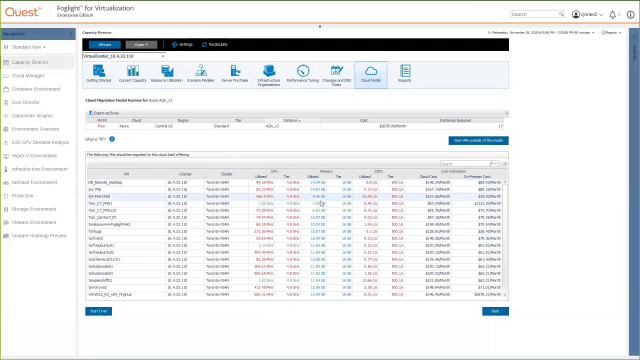Click the Quest logo
Viewport: 640px width, 360px height.
(23, 12)
